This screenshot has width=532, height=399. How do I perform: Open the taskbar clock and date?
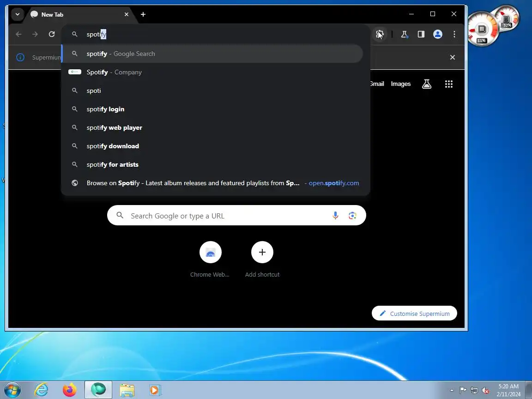[508, 390]
